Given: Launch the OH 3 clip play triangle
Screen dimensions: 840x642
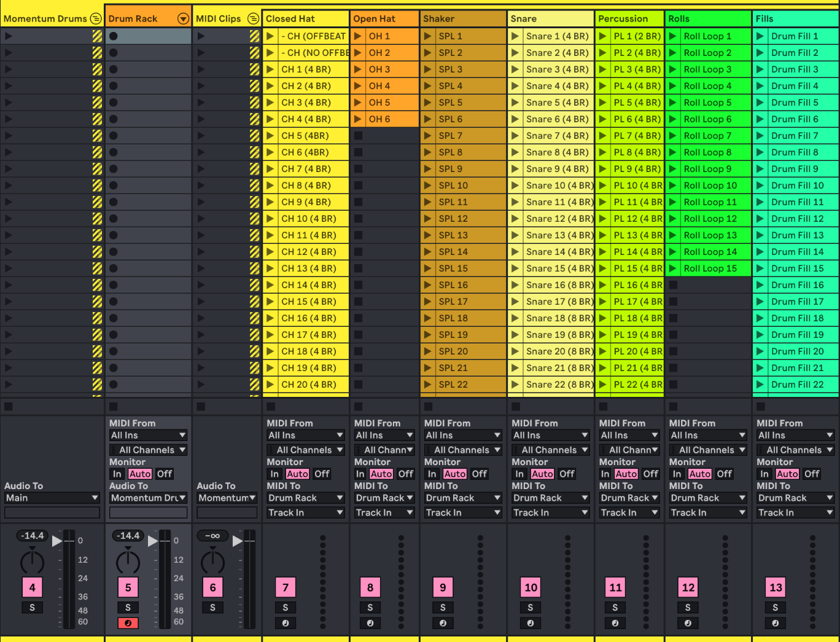Looking at the screenshot, I should [x=358, y=69].
